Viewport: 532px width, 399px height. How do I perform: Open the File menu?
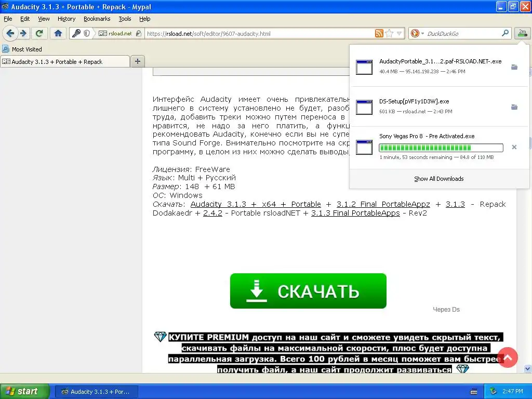pos(8,19)
